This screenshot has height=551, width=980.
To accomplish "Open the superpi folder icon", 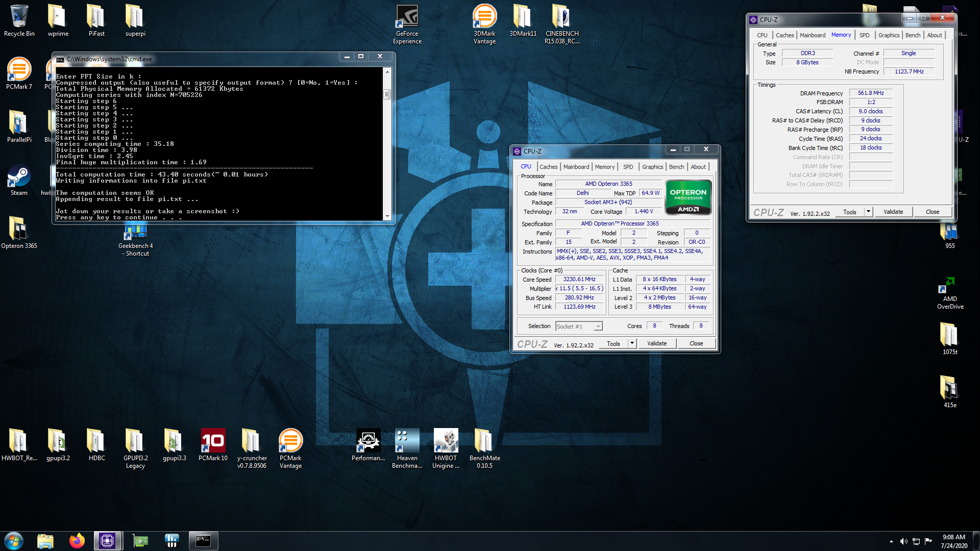I will click(135, 20).
